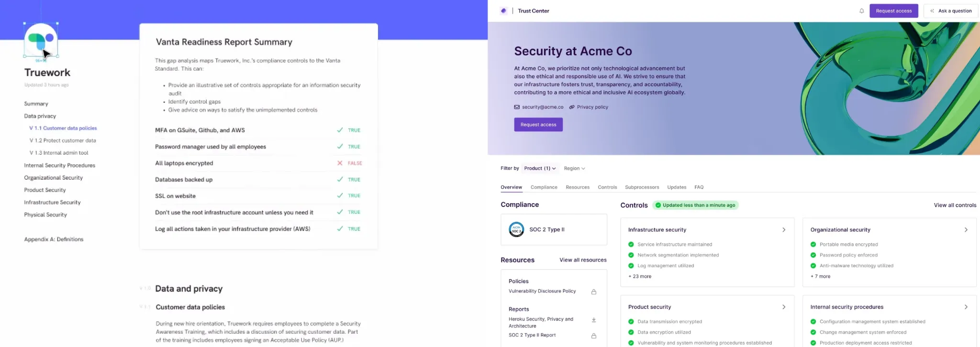
Task: Click green check next to Log management utilized
Action: (631, 266)
